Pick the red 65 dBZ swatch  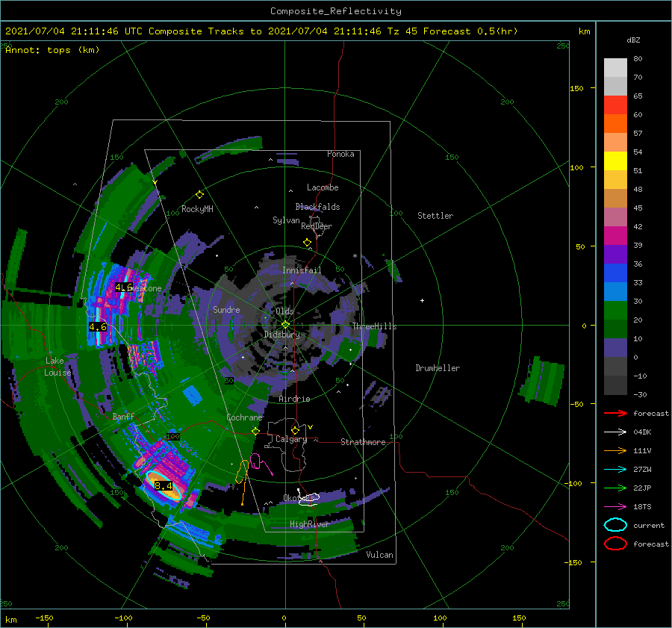[615, 105]
